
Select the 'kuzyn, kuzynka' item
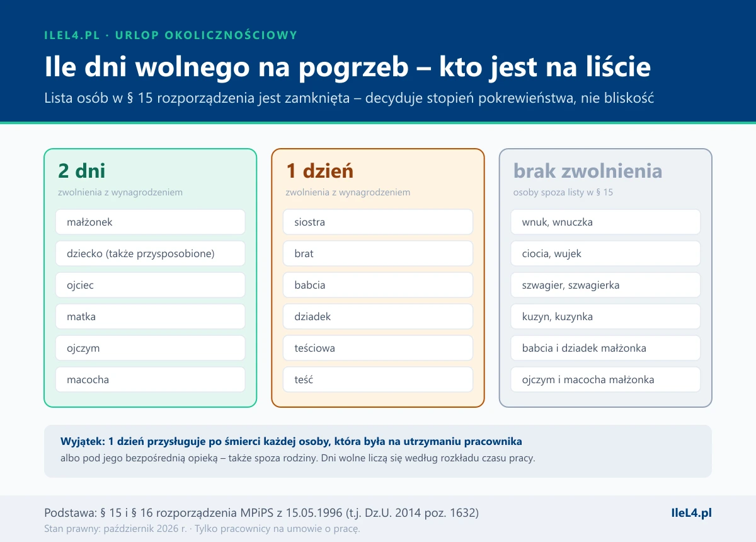pos(605,316)
